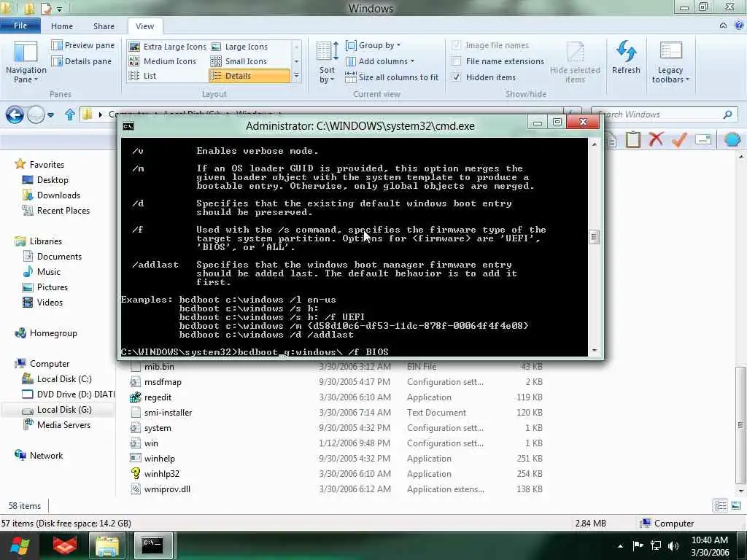The height and width of the screenshot is (560, 747).
Task: Collapse the ribbon with the chevron
Action: (x=723, y=26)
